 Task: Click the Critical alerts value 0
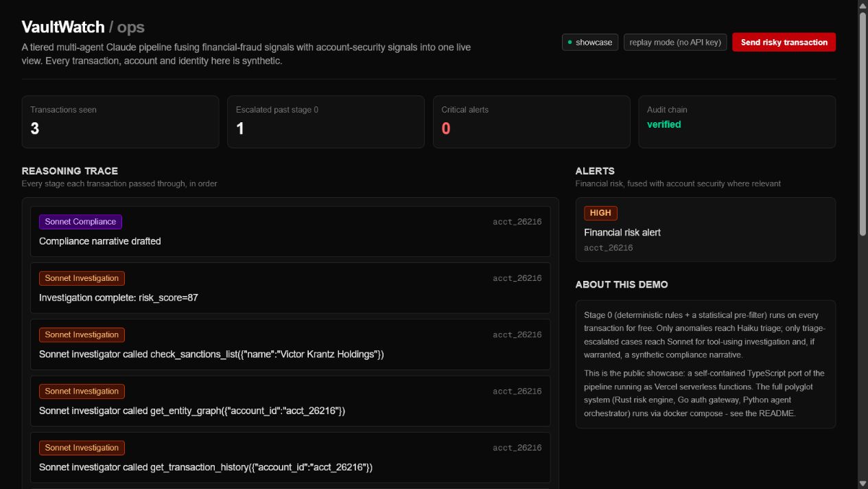446,128
